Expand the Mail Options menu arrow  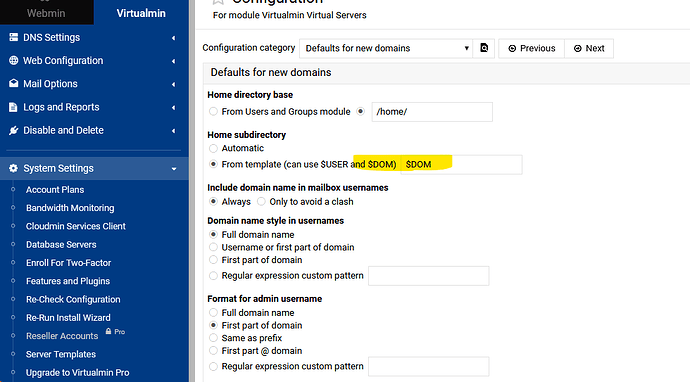point(173,84)
